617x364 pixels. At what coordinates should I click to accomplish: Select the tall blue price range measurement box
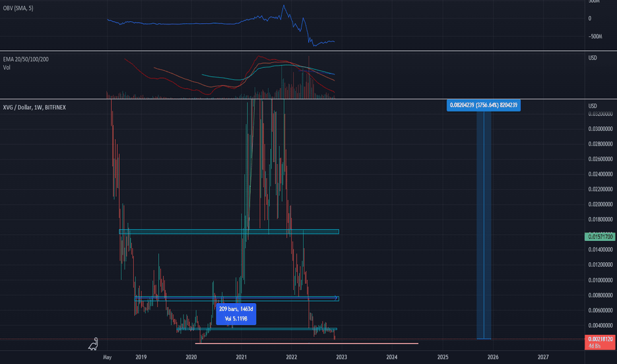484,225
